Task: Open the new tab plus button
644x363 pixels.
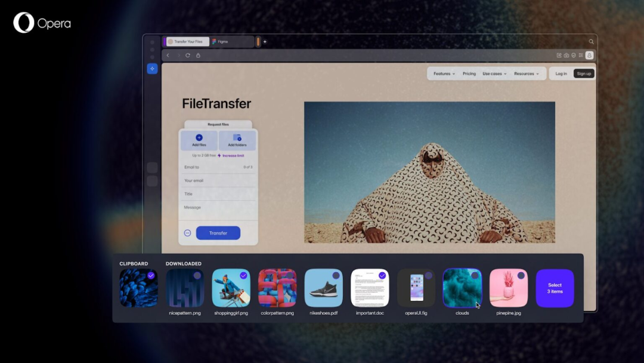Action: click(x=265, y=42)
